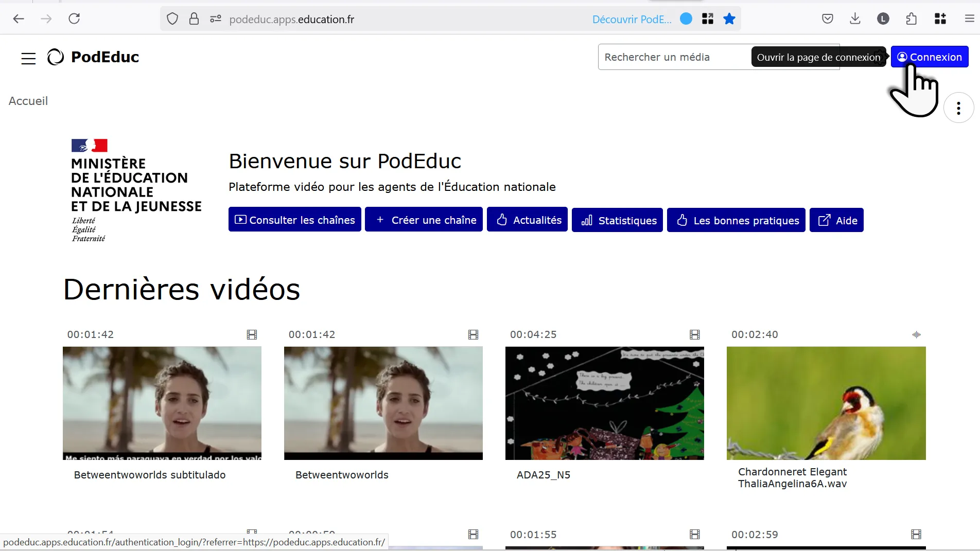Open Les bonnes pratiques
Viewport: 980px width, 551px height.
[x=736, y=220]
